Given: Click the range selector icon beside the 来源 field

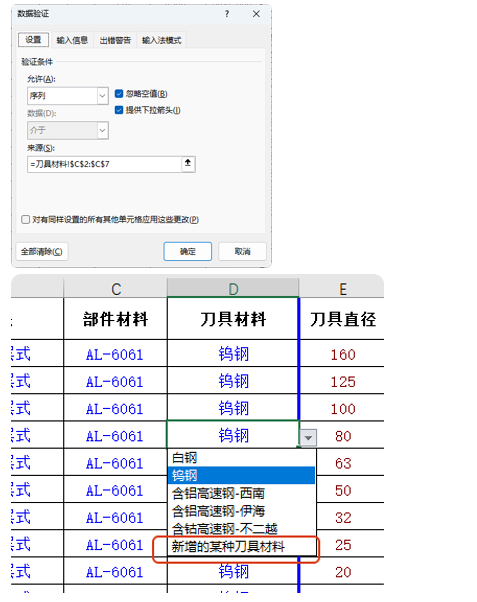Looking at the screenshot, I should pos(188,164).
